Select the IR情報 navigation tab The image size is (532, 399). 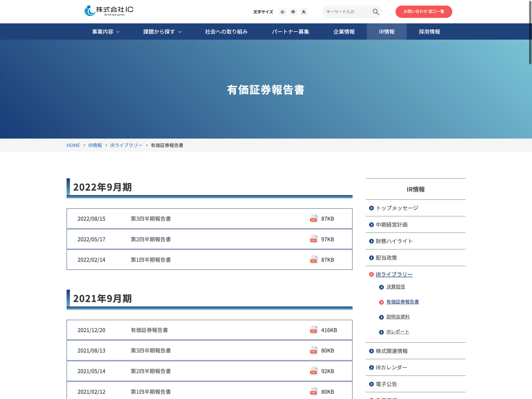(387, 32)
